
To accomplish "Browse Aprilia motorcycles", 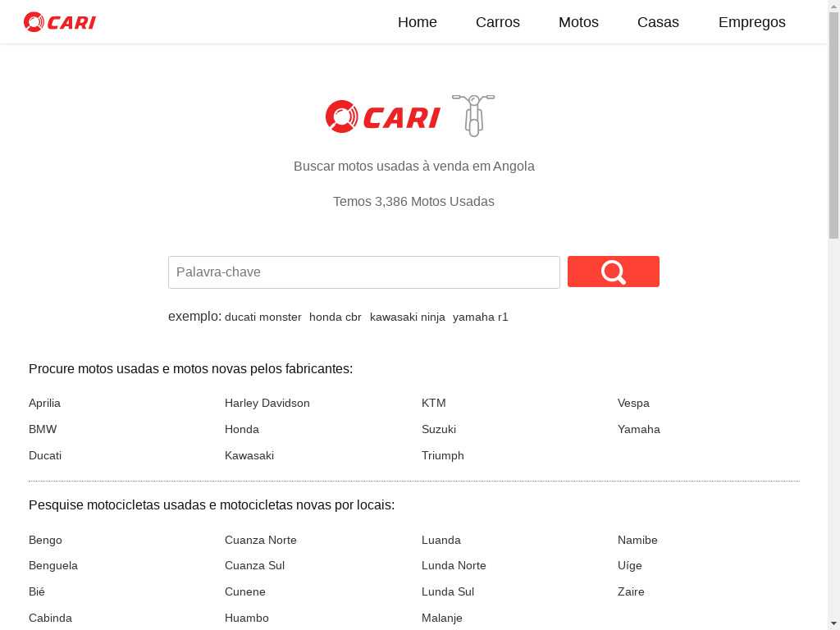I will tap(44, 403).
